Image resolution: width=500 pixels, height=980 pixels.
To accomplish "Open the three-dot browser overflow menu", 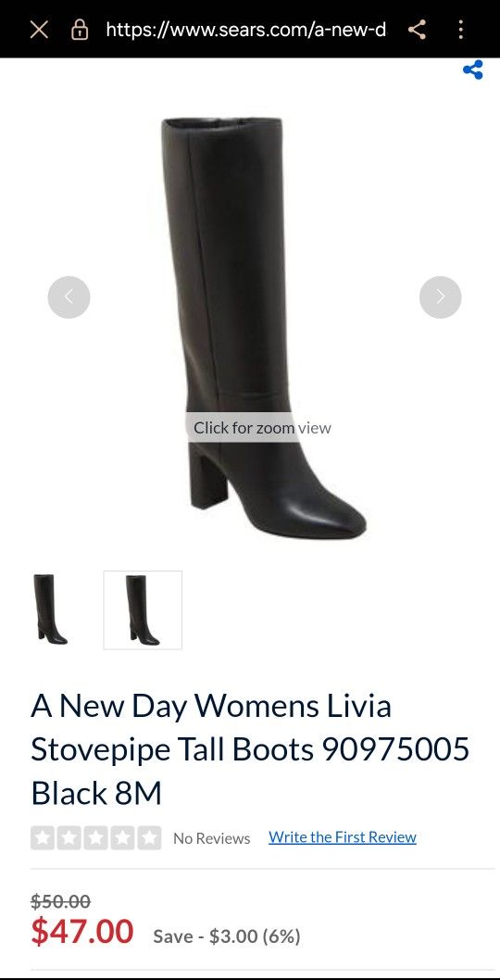I will pos(460,30).
